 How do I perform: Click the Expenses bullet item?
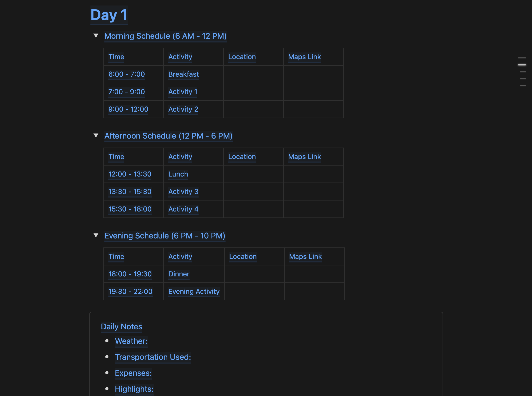pyautogui.click(x=133, y=373)
